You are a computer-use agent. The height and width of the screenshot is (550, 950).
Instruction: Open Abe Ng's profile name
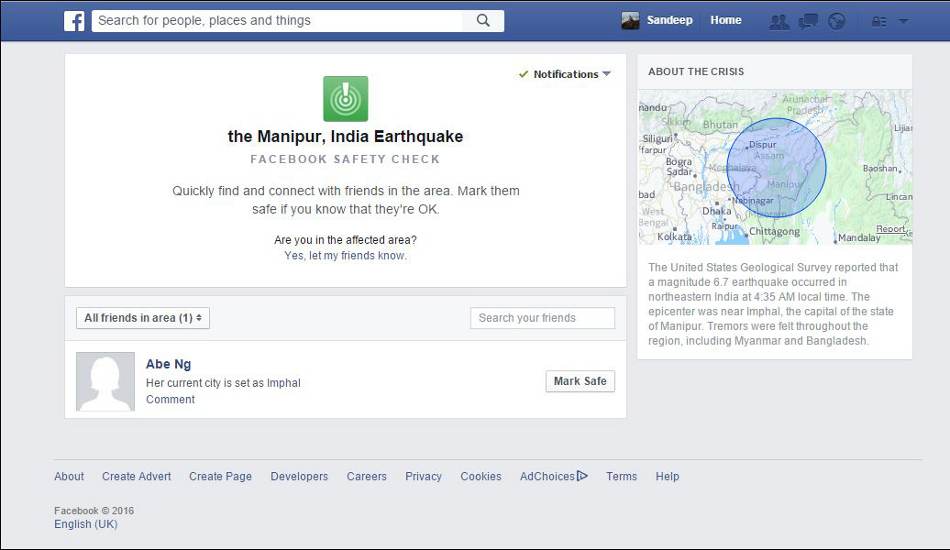tap(168, 364)
